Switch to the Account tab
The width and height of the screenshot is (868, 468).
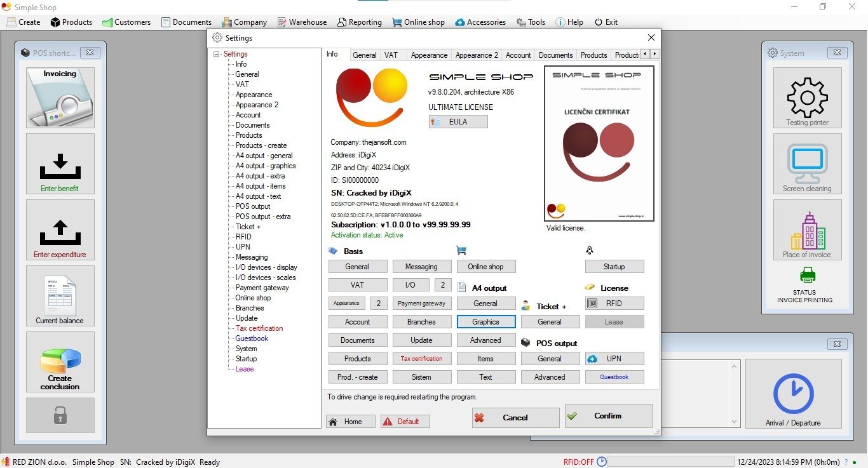coord(518,55)
